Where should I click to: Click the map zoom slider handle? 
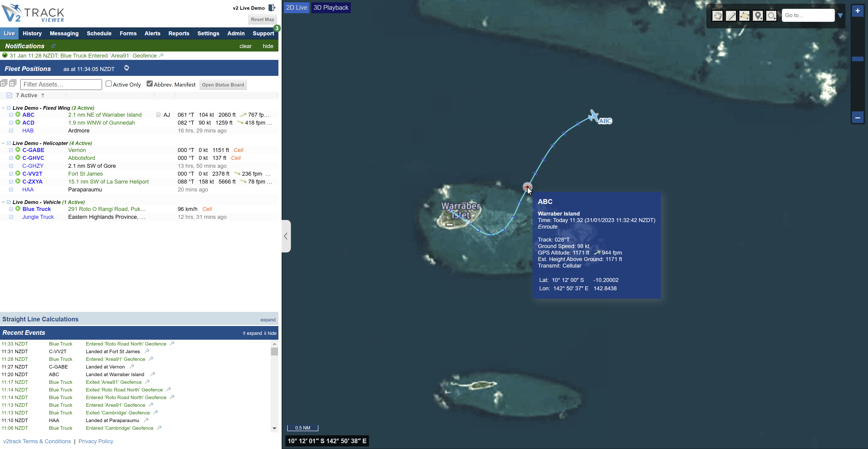click(x=858, y=59)
